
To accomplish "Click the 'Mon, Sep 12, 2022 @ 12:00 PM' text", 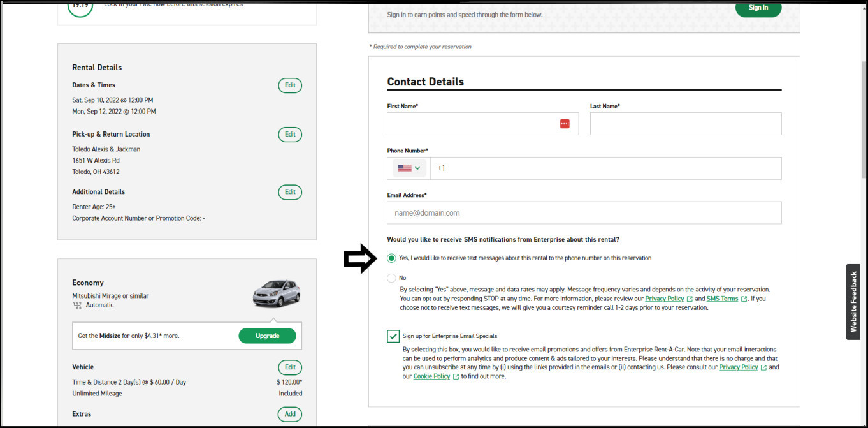I will (114, 112).
